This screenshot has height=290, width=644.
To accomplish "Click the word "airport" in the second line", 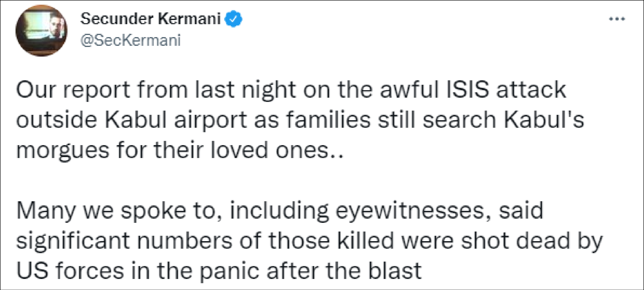I will [x=211, y=120].
